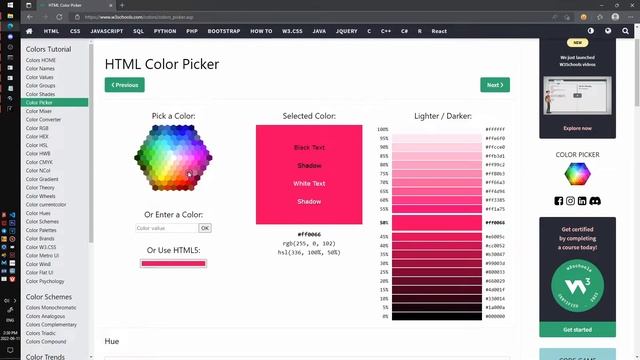The width and height of the screenshot is (640, 360).
Task: Open Color Converter in sidebar
Action: point(43,120)
